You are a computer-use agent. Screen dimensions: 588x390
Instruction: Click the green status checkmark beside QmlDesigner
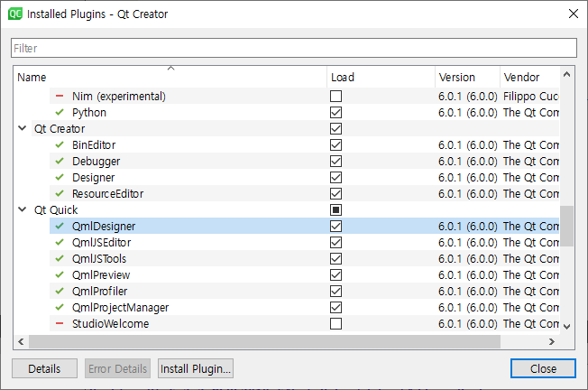pyautogui.click(x=60, y=226)
